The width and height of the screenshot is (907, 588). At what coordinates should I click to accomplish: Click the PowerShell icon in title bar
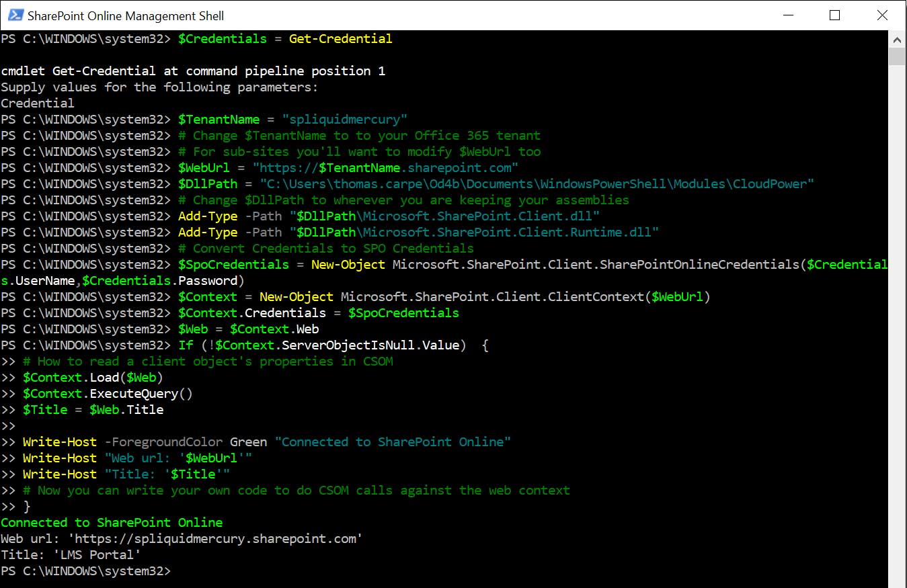tap(13, 15)
